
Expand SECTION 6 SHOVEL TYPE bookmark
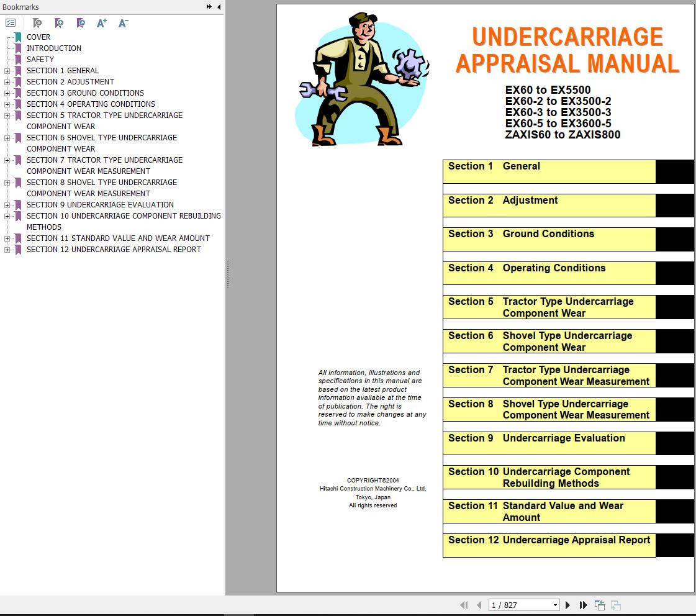7,138
